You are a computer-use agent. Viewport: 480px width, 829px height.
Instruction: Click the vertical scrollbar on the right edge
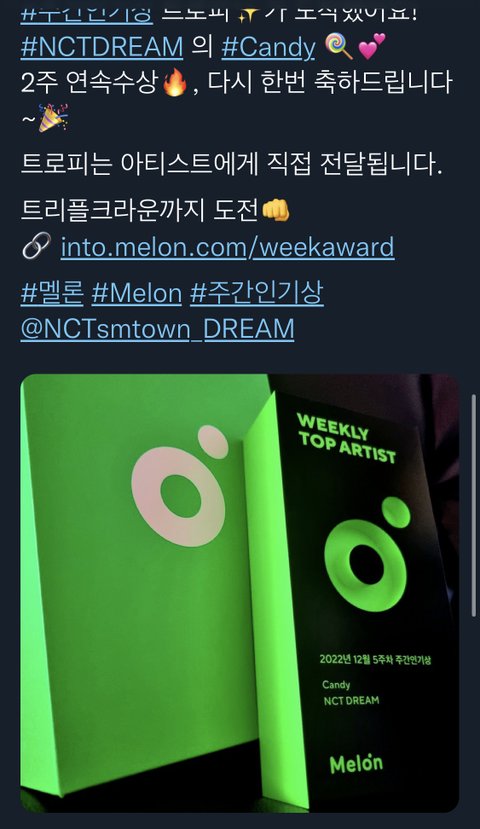[x=474, y=505]
